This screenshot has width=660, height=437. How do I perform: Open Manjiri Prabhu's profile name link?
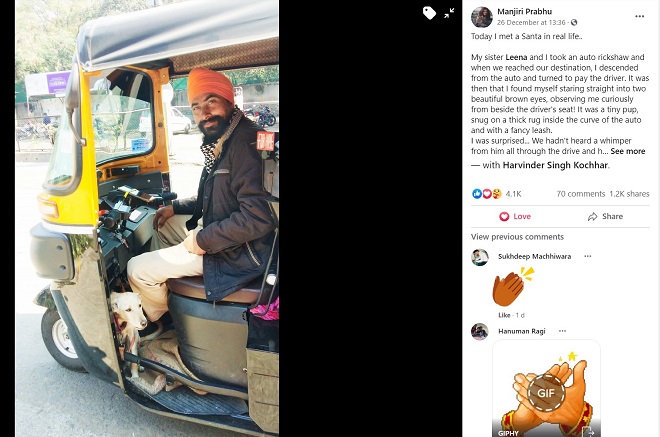click(x=524, y=12)
